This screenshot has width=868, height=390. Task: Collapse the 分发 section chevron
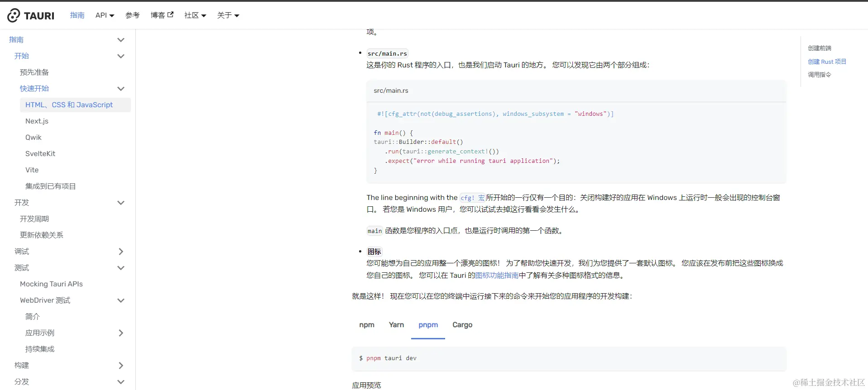click(x=121, y=382)
